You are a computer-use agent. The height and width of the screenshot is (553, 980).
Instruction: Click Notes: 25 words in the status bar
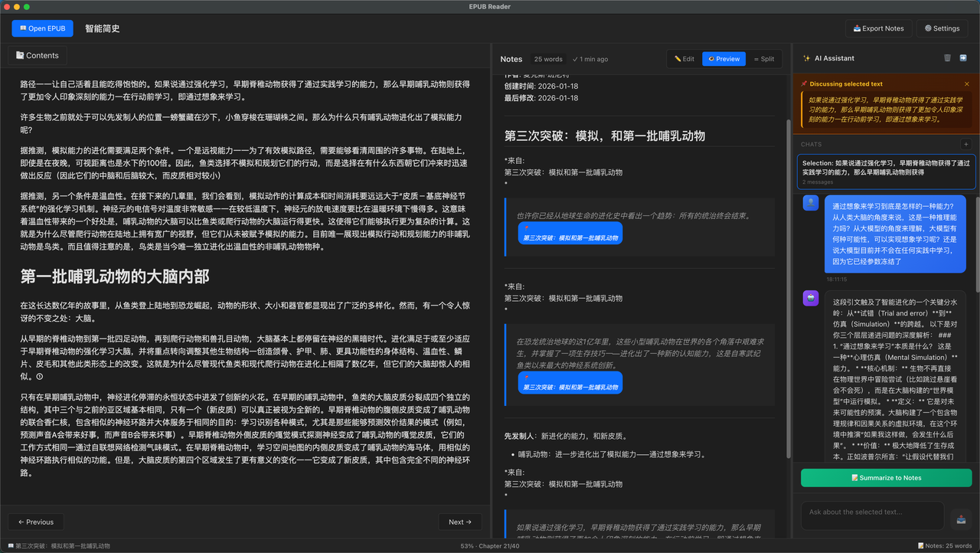pyautogui.click(x=944, y=546)
